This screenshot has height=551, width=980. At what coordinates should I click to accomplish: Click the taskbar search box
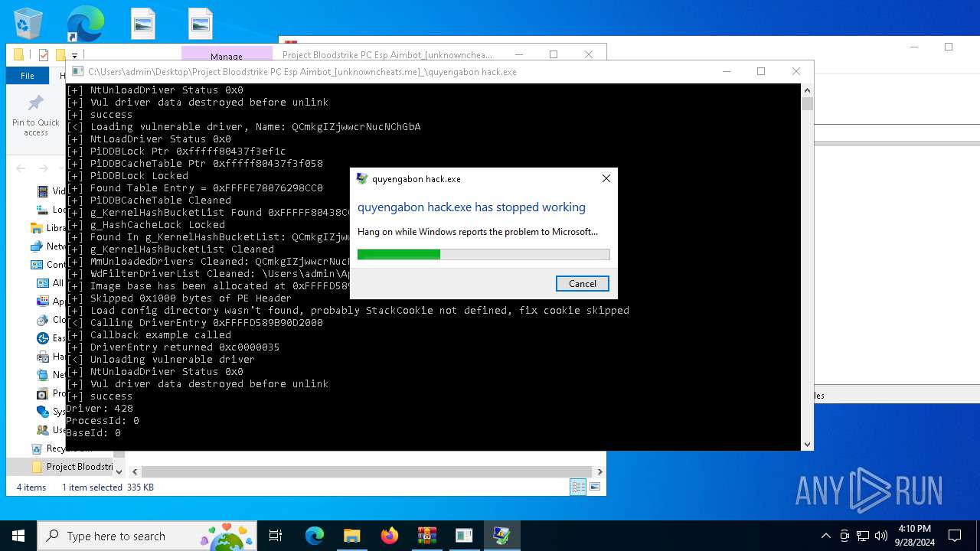[x=148, y=536]
